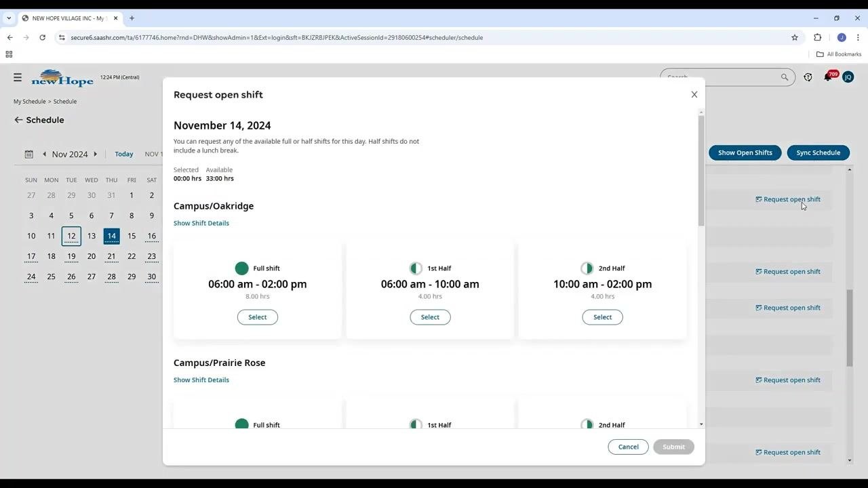Show Shift Details for Campus/Prairie Rose
868x488 pixels.
(x=201, y=380)
